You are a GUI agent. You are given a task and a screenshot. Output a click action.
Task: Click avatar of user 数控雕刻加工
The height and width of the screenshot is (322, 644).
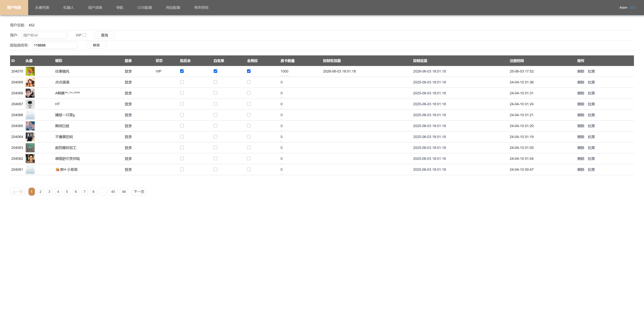tap(30, 148)
